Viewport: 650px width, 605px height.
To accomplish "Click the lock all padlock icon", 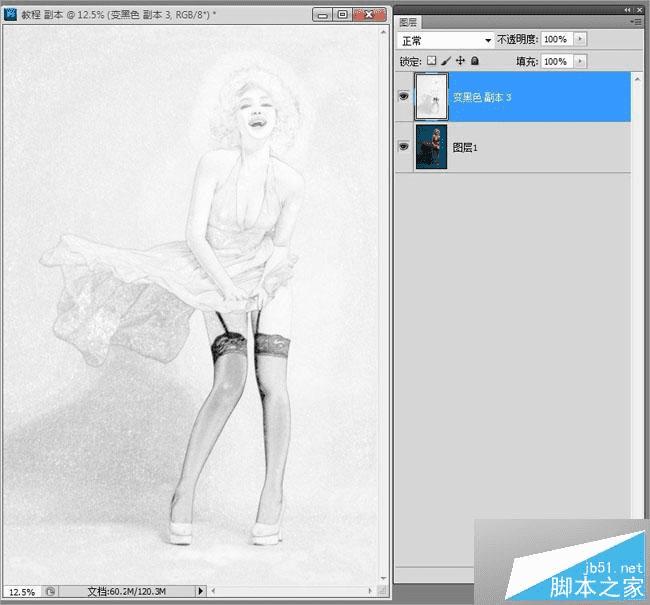I will pos(474,61).
